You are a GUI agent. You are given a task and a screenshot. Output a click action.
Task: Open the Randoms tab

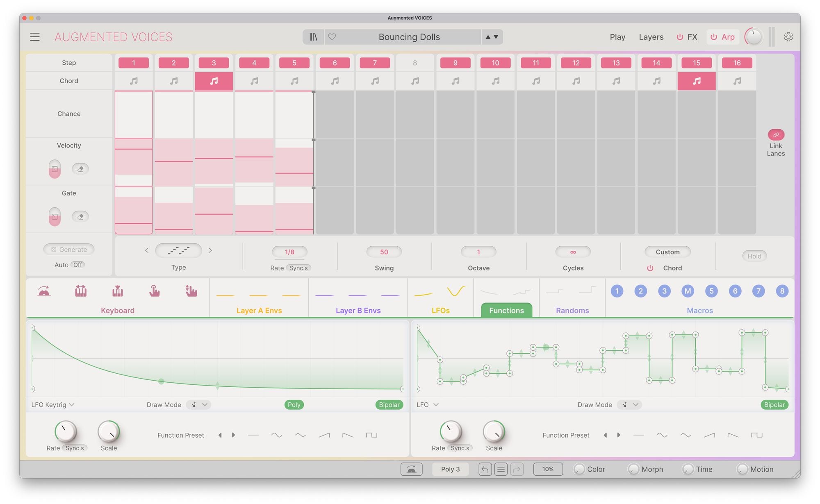tap(572, 311)
